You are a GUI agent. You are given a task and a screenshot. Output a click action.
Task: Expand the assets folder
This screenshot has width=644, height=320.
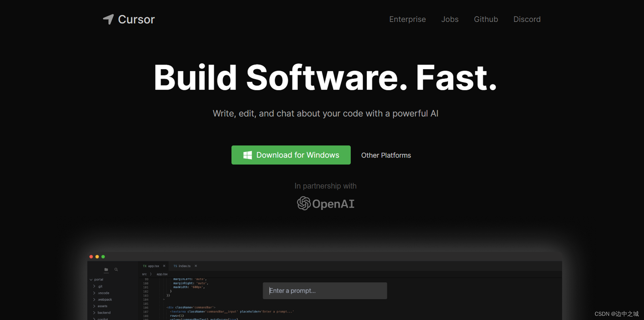tap(94, 306)
